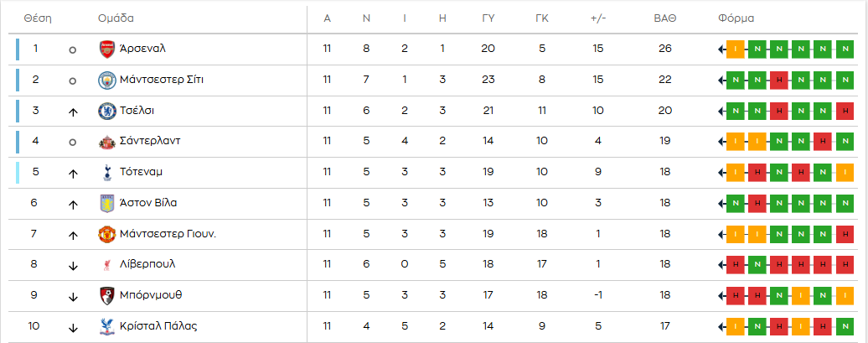Click the Sunderland club crest
Image resolution: width=868 pixels, height=343 pixels.
pyautogui.click(x=106, y=142)
